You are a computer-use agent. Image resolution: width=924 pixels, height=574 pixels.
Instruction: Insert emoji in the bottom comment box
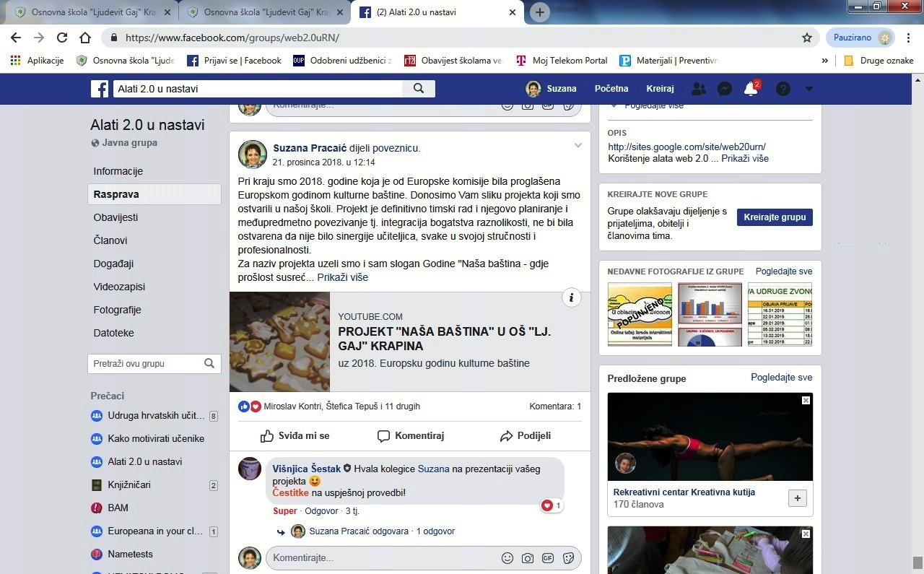pyautogui.click(x=507, y=558)
